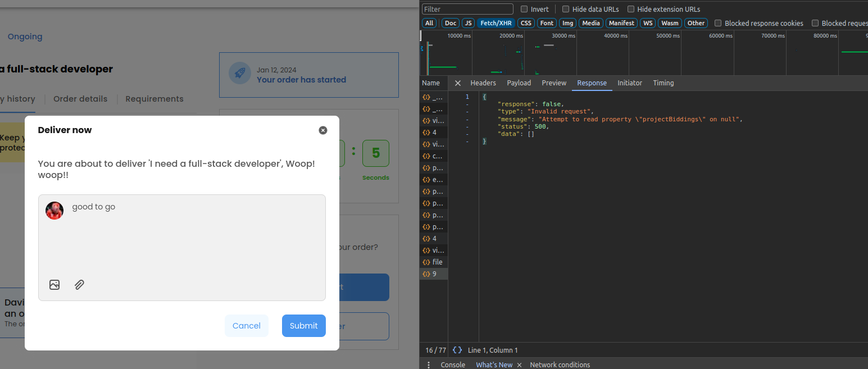Click the user avatar in message box
This screenshot has width=868, height=369.
54,211
